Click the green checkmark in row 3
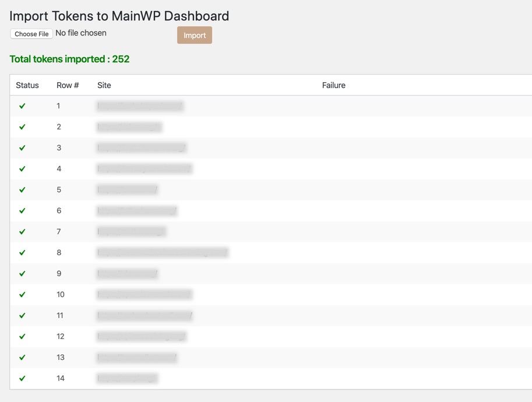 point(22,148)
